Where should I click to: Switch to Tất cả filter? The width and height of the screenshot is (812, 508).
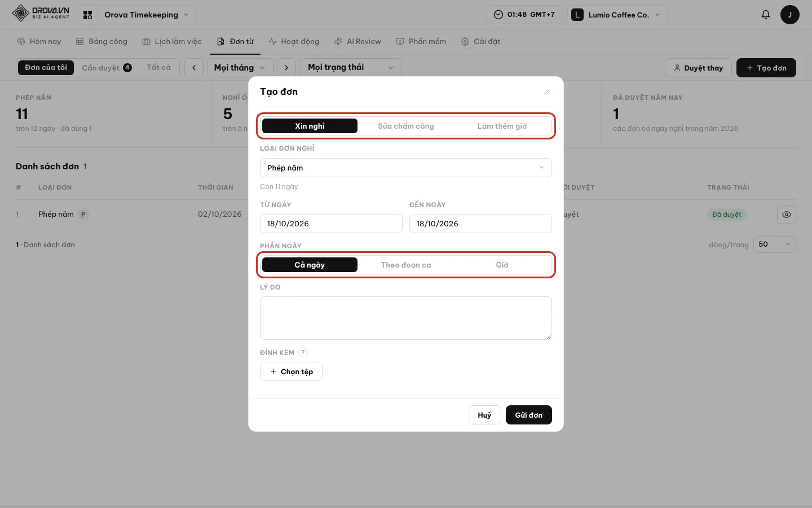click(158, 68)
